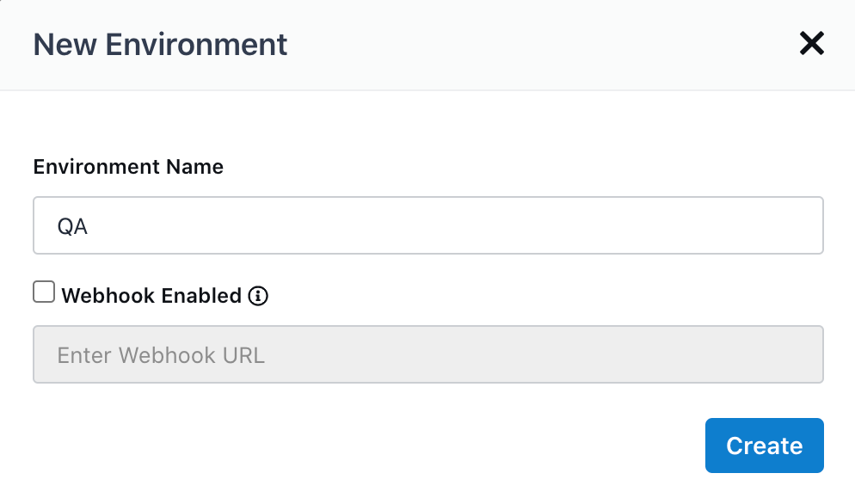Select the field containing QA
The width and height of the screenshot is (855, 504).
tap(428, 225)
